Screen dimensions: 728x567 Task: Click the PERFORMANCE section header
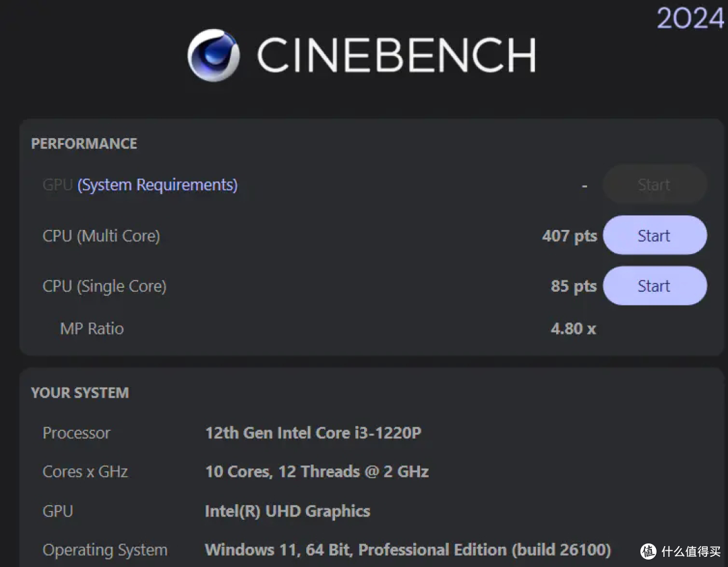[84, 144]
